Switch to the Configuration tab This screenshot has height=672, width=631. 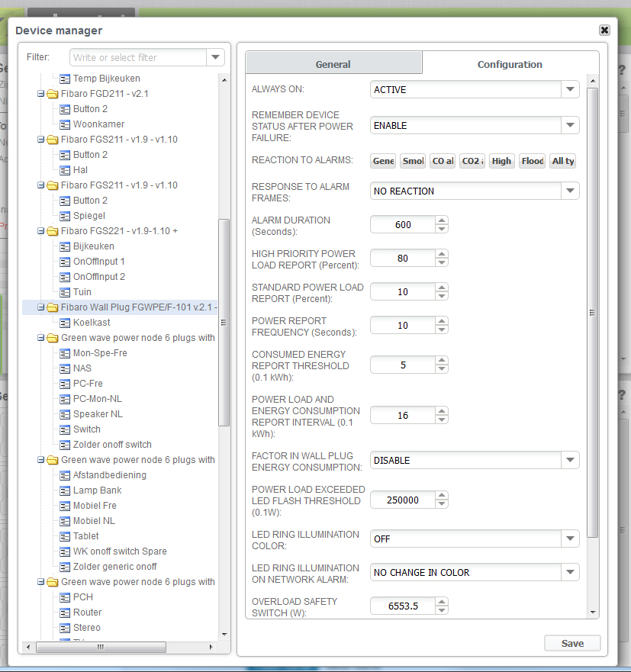(x=510, y=64)
